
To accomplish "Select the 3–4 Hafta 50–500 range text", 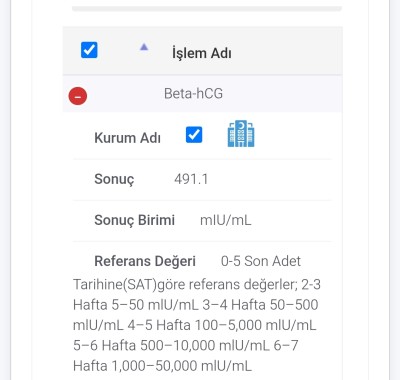I will coord(260,305).
